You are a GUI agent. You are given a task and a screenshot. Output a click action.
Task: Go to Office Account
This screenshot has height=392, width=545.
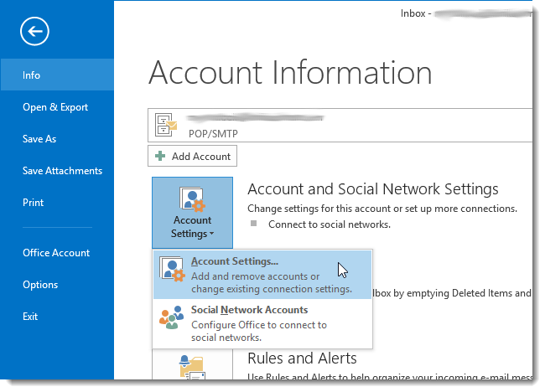pos(57,253)
